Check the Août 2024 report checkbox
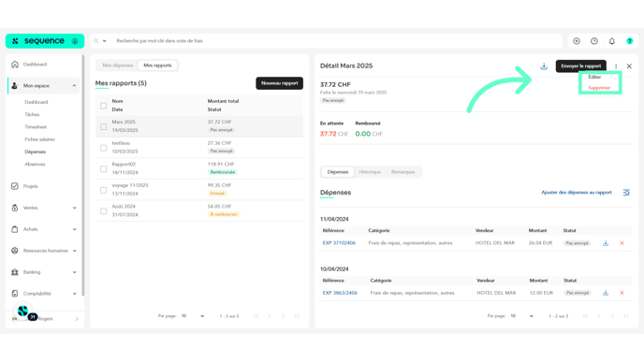 pos(104,211)
